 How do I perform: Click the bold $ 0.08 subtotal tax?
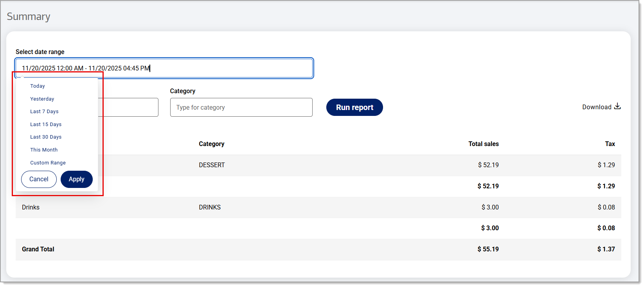click(606, 228)
